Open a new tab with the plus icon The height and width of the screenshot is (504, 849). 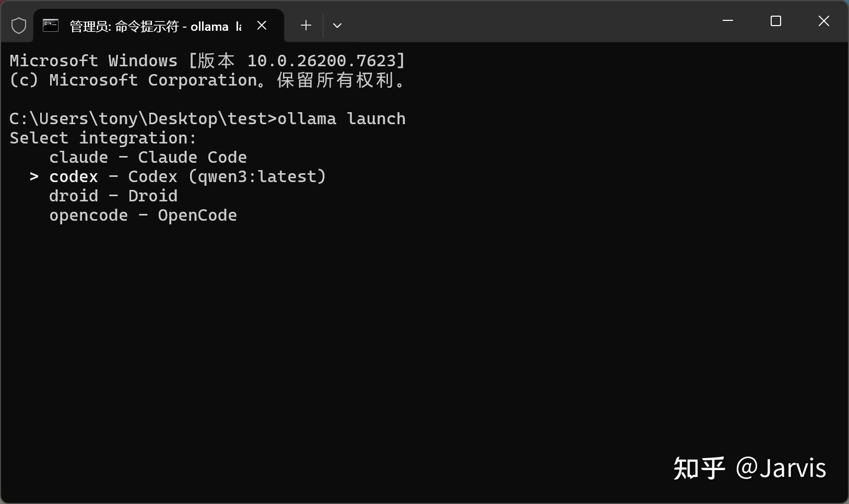[x=305, y=25]
